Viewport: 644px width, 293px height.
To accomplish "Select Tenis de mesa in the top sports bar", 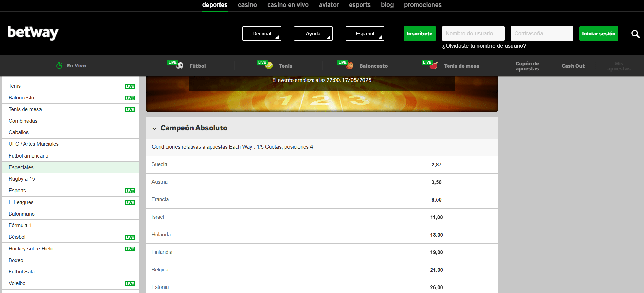I will point(461,66).
